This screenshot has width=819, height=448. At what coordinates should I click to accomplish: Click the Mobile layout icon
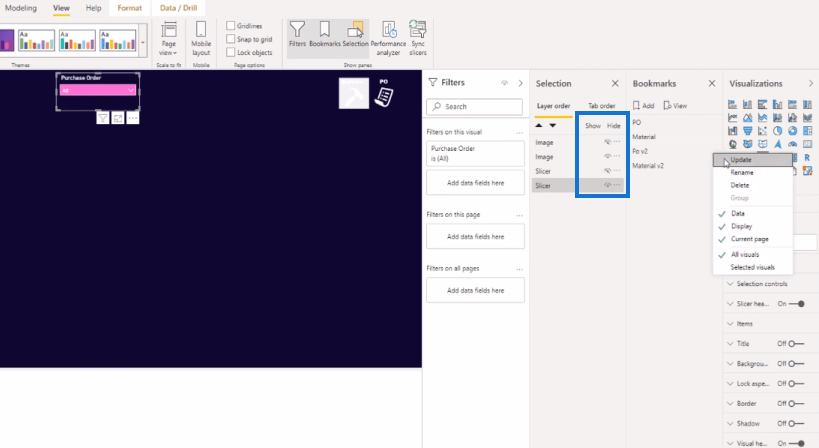pyautogui.click(x=201, y=38)
